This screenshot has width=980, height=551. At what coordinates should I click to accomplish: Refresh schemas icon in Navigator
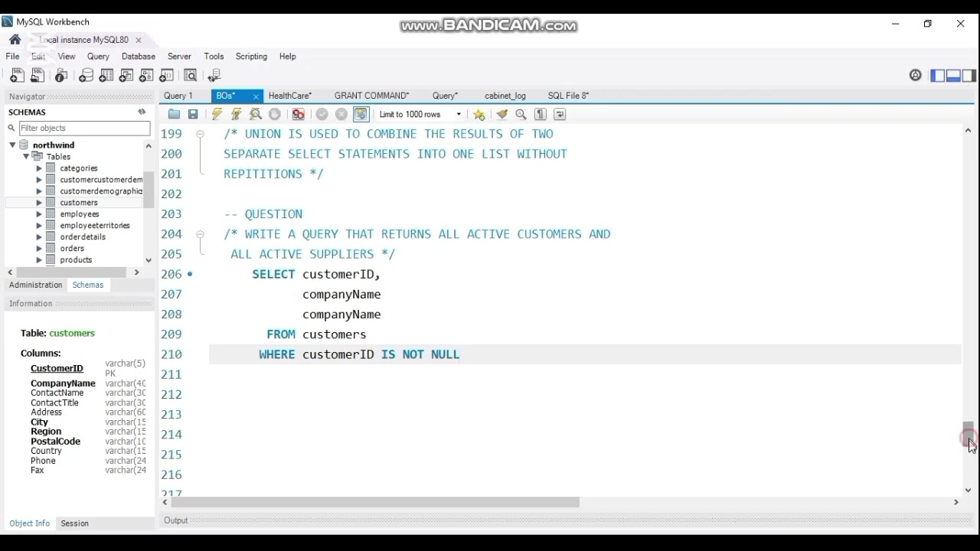pos(142,112)
